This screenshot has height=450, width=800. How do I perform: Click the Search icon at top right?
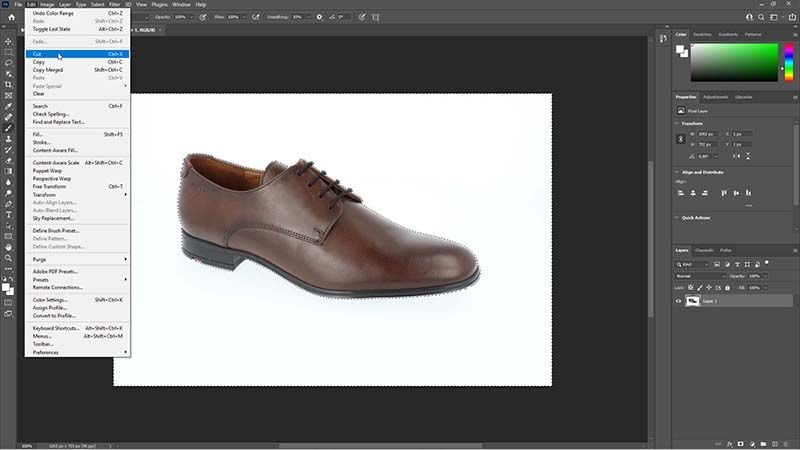coord(761,17)
